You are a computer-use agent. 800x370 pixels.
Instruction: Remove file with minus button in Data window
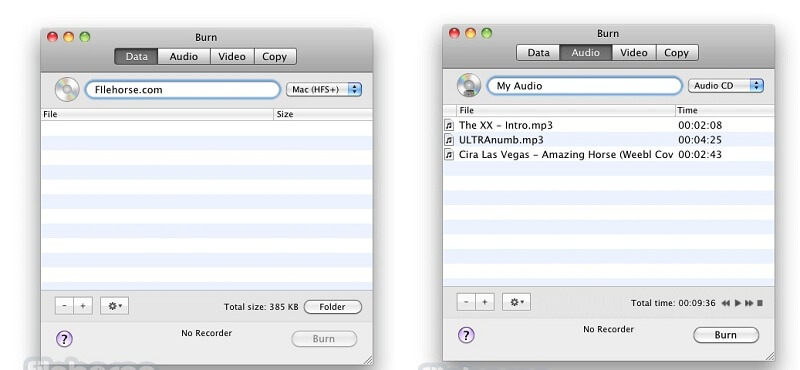[64, 306]
